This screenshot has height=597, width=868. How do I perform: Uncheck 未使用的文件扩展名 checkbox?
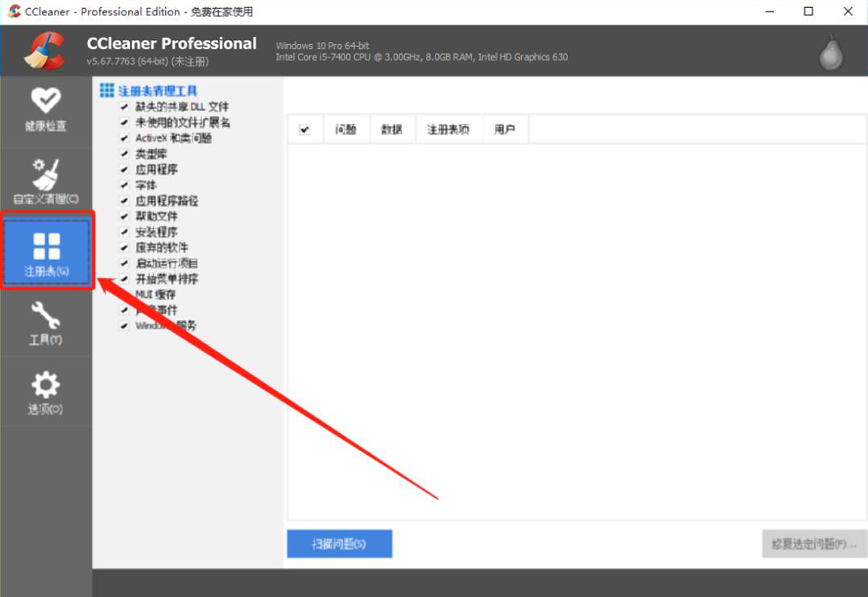124,122
